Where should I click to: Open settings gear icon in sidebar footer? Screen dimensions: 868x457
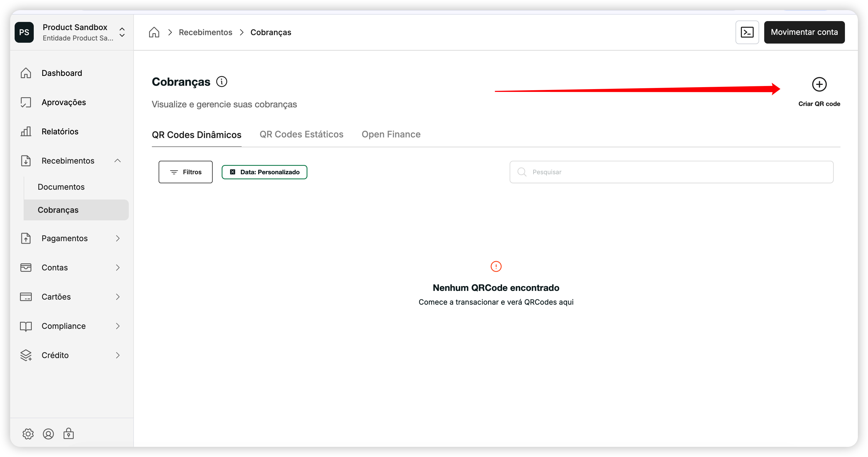[x=28, y=434]
